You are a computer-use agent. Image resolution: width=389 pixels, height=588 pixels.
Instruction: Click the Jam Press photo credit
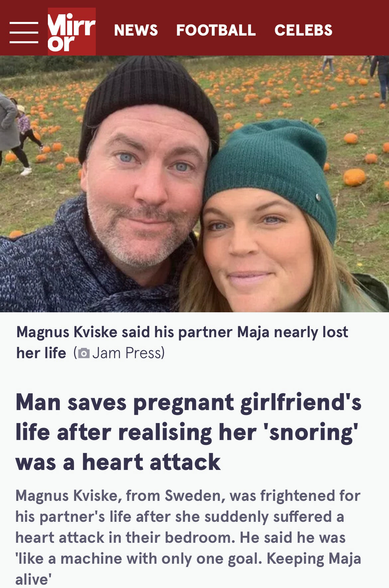[128, 353]
